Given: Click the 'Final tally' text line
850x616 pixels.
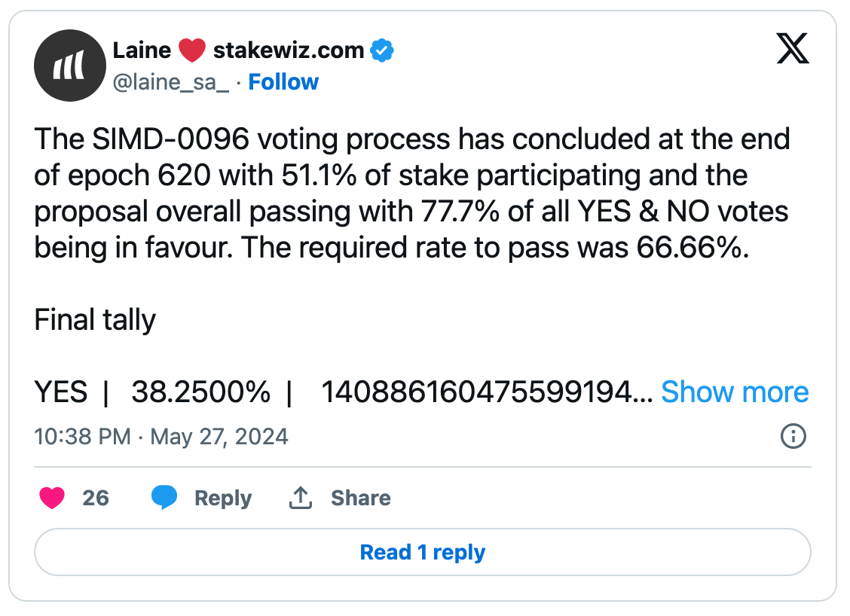Looking at the screenshot, I should click(x=95, y=320).
